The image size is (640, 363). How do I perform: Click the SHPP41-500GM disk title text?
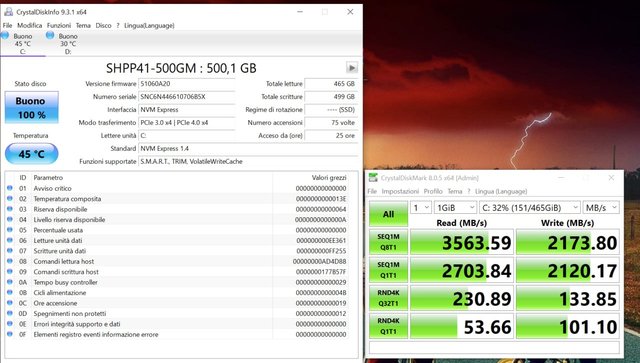pyautogui.click(x=181, y=68)
